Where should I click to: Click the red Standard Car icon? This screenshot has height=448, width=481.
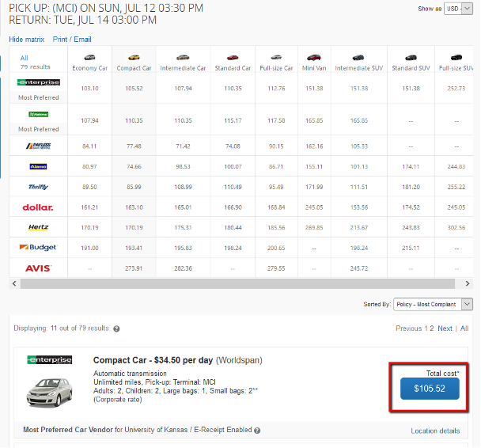pos(233,57)
